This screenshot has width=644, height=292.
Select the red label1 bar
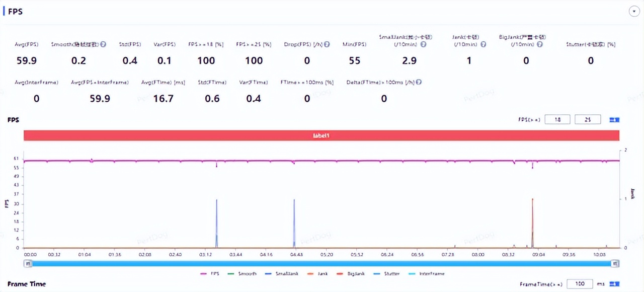[x=321, y=136]
